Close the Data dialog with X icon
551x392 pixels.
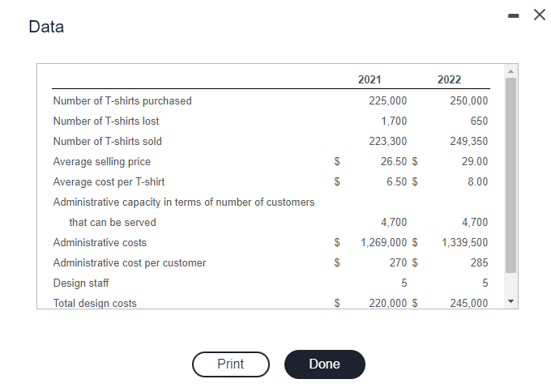point(540,15)
